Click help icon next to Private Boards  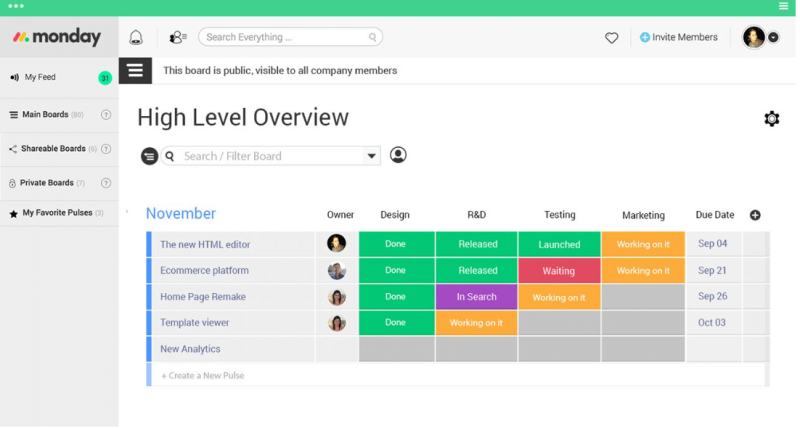coord(106,183)
